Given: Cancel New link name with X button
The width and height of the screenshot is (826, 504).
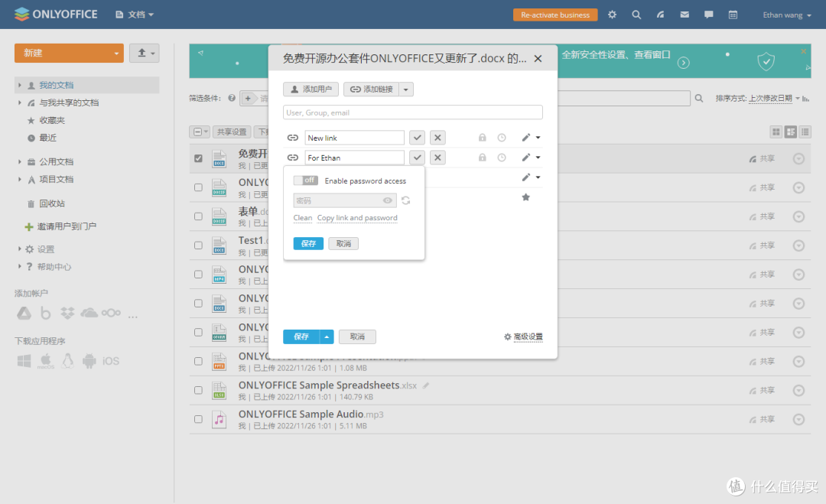Looking at the screenshot, I should [437, 138].
